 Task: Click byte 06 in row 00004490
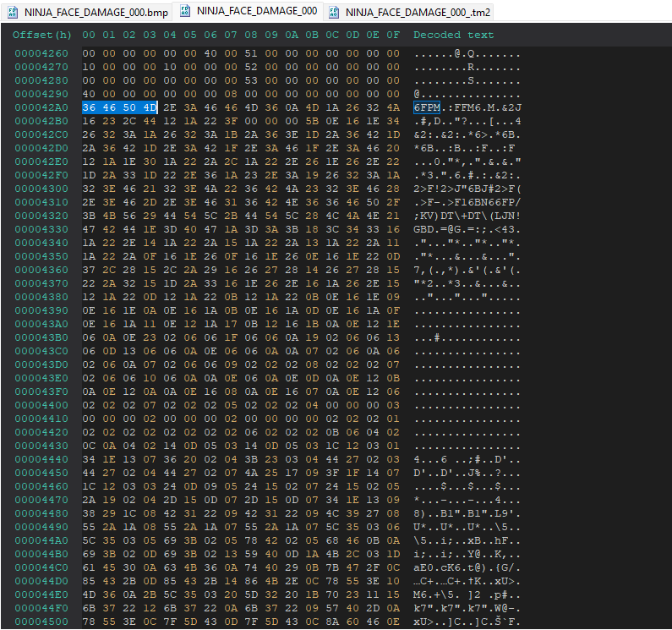click(x=393, y=527)
